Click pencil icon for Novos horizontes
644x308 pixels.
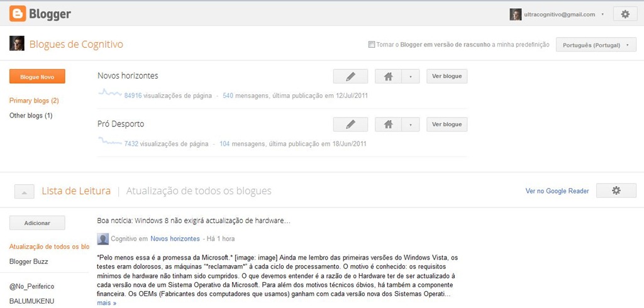coord(350,77)
